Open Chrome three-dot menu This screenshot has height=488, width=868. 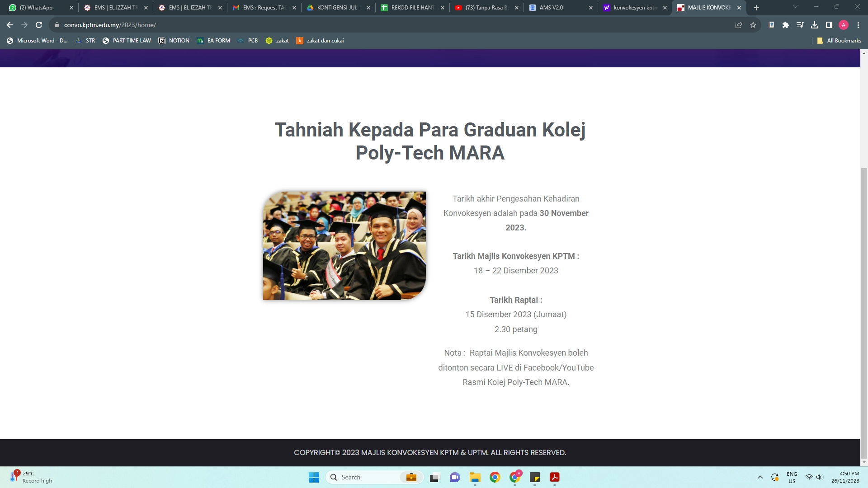click(x=858, y=25)
